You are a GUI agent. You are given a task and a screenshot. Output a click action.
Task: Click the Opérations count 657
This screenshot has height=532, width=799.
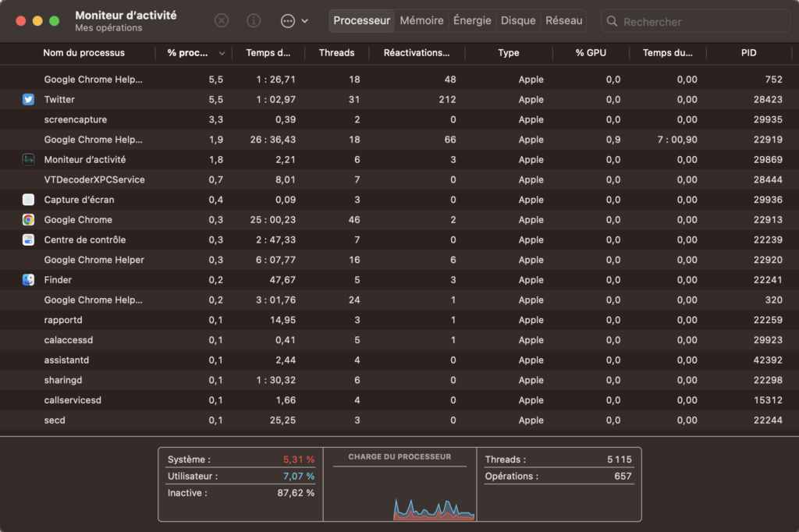point(623,476)
